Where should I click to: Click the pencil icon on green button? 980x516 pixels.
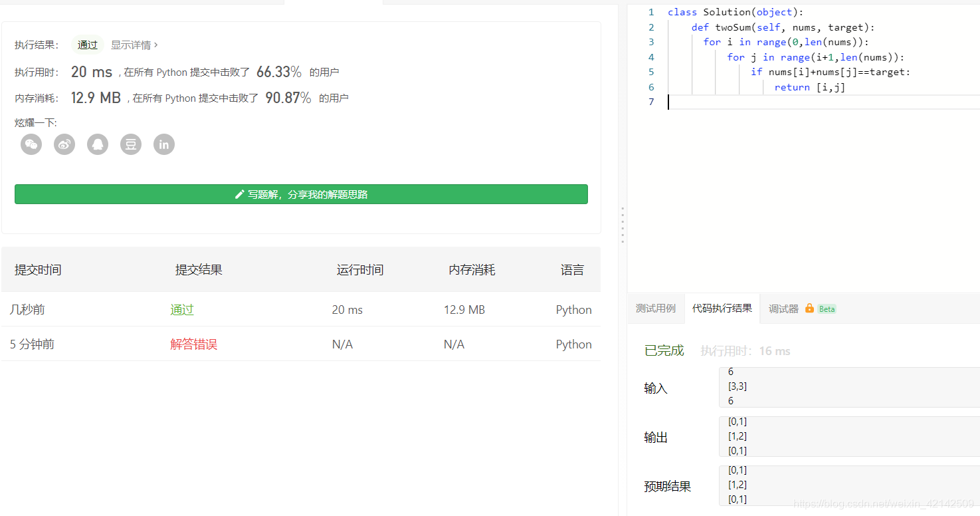point(240,195)
